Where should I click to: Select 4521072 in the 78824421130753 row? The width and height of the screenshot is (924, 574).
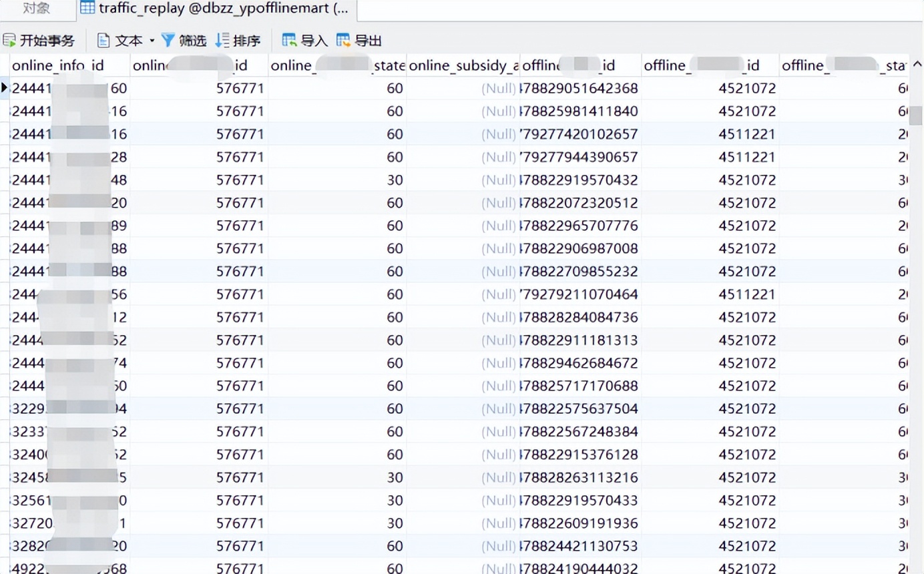click(710, 546)
